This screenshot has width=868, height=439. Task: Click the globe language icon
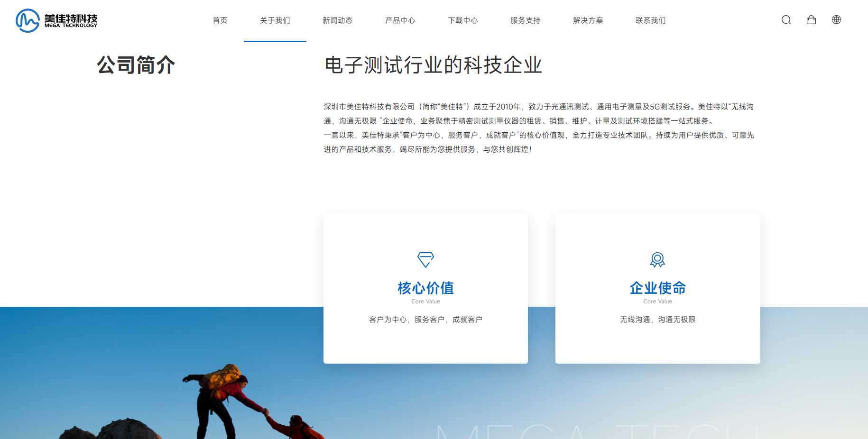pyautogui.click(x=836, y=20)
